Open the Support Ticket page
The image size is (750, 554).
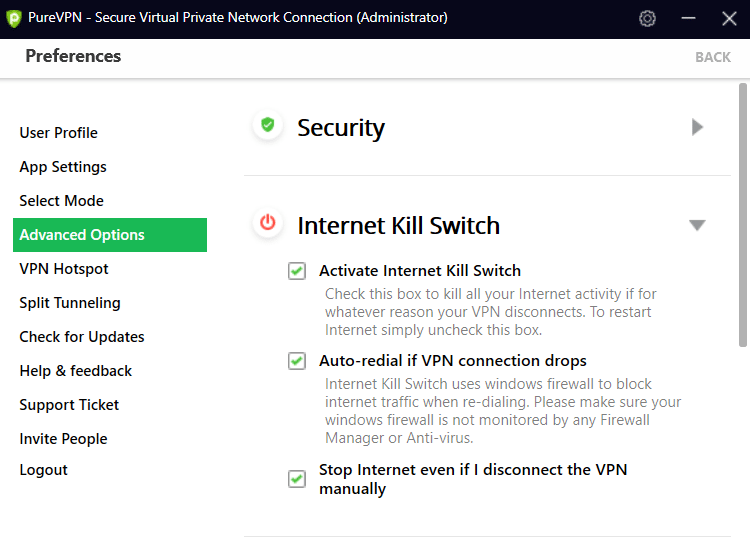(x=69, y=405)
